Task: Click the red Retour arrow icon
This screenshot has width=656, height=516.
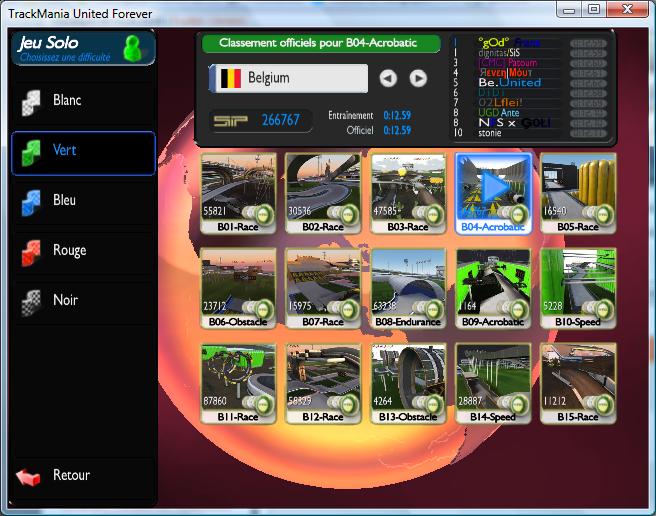Action: (30, 477)
